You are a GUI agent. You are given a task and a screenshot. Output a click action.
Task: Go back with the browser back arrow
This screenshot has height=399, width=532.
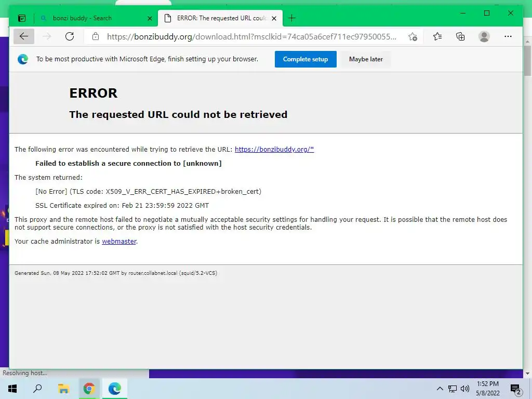24,36
